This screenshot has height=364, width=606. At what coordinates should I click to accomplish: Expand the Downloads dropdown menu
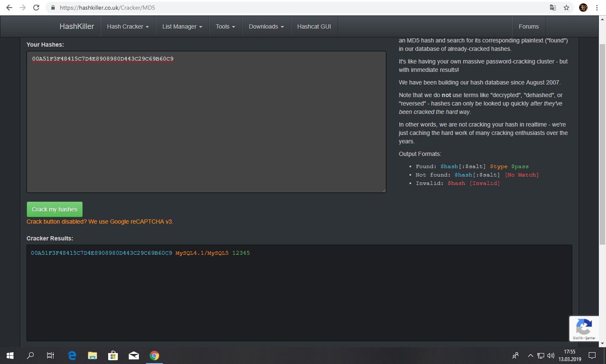coord(266,26)
